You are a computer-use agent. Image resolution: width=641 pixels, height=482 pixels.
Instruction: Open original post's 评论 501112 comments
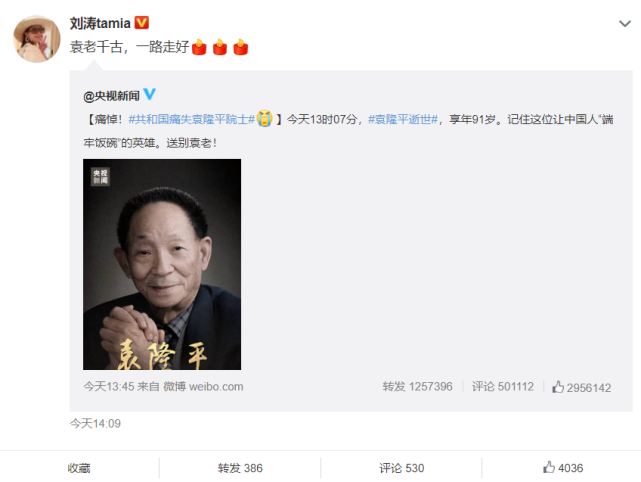[502, 387]
